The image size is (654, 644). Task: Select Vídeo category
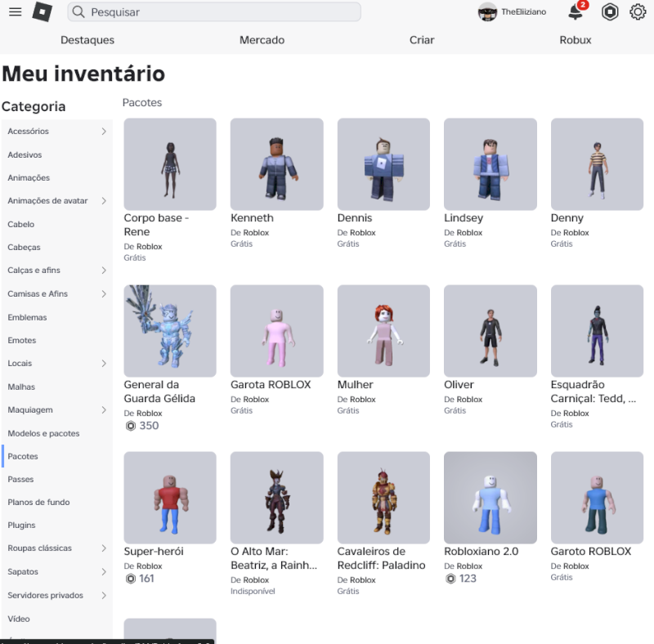pyautogui.click(x=57, y=619)
